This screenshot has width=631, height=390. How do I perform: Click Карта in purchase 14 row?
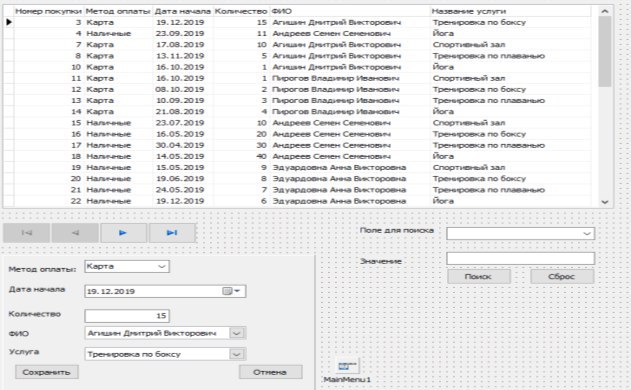click(x=100, y=111)
